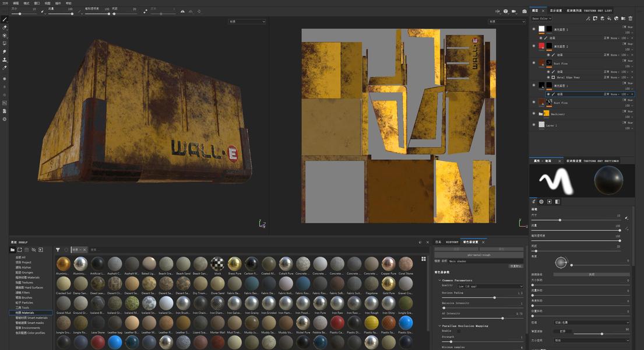Click the camera screenshot icon above viewport
This screenshot has width=644, height=350.
point(525,12)
